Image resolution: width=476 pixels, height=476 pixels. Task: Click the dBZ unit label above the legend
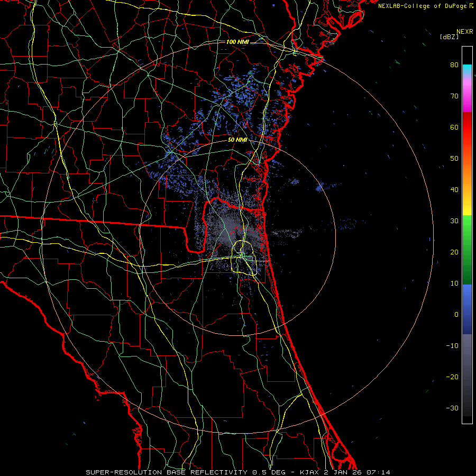[449, 37]
